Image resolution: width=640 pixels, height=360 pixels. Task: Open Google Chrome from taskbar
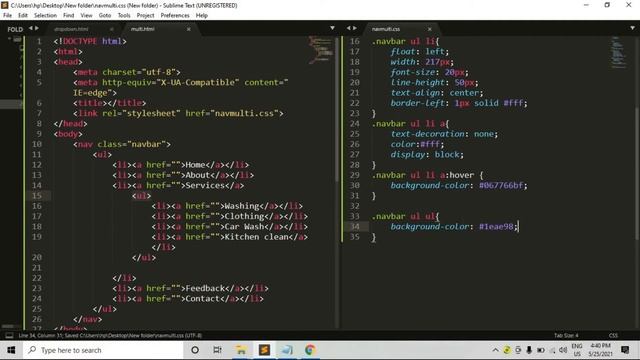(310, 350)
